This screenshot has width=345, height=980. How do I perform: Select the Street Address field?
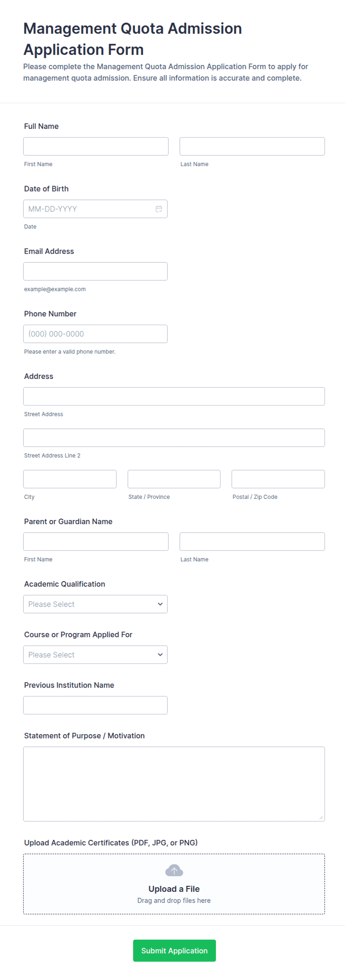(174, 397)
